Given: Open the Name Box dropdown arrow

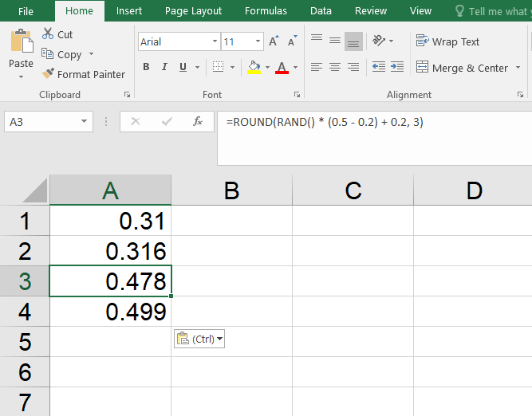Looking at the screenshot, I should pyautogui.click(x=84, y=121).
